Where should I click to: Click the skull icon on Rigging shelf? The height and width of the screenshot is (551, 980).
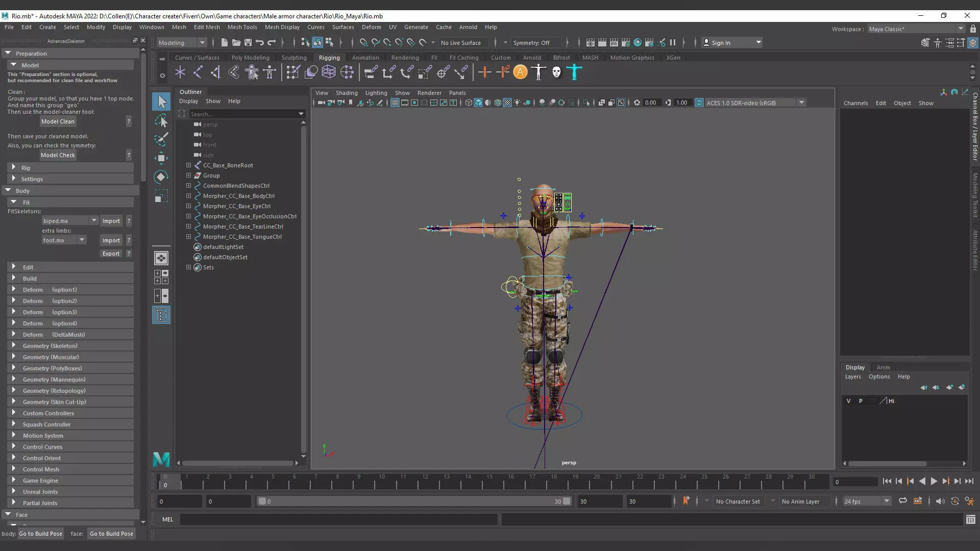coord(556,72)
